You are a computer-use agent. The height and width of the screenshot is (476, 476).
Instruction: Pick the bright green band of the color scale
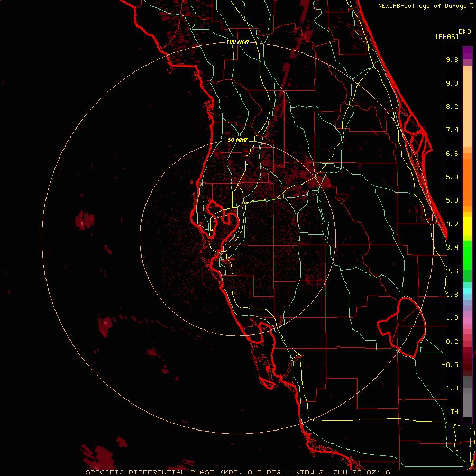pyautogui.click(x=467, y=255)
